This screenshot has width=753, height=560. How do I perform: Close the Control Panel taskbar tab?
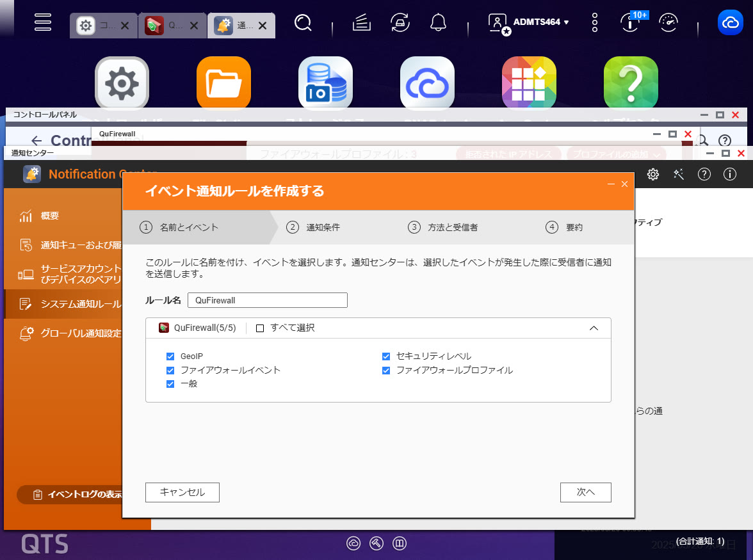[x=125, y=26]
